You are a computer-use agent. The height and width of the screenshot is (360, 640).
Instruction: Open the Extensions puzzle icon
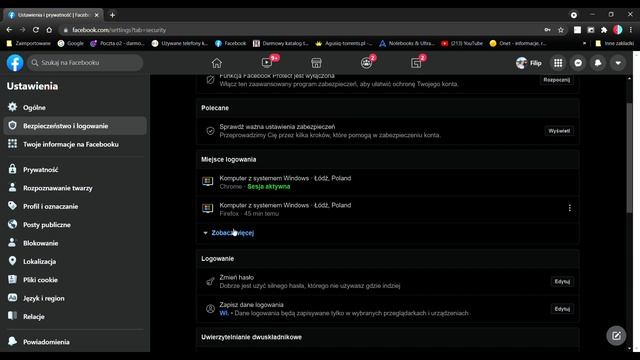[x=604, y=30]
